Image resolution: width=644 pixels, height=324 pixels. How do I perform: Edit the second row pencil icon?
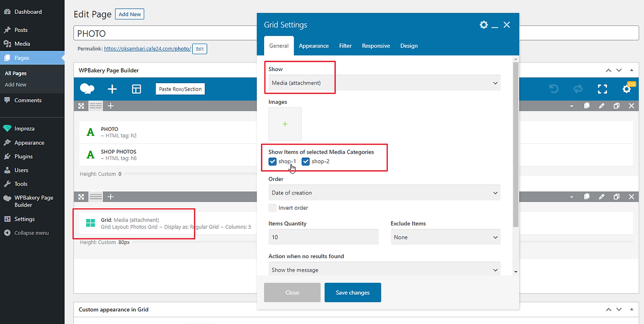(602, 197)
